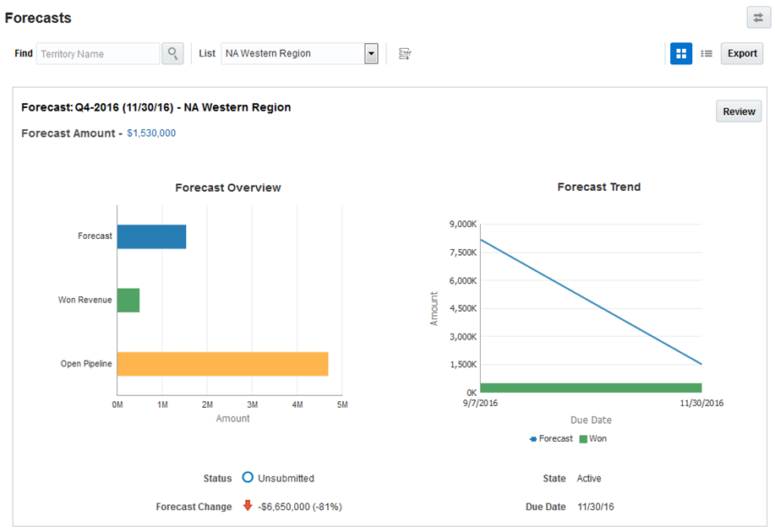Open the $1,530,000 forecast amount link
Viewport: 775px width, 532px height.
(151, 133)
